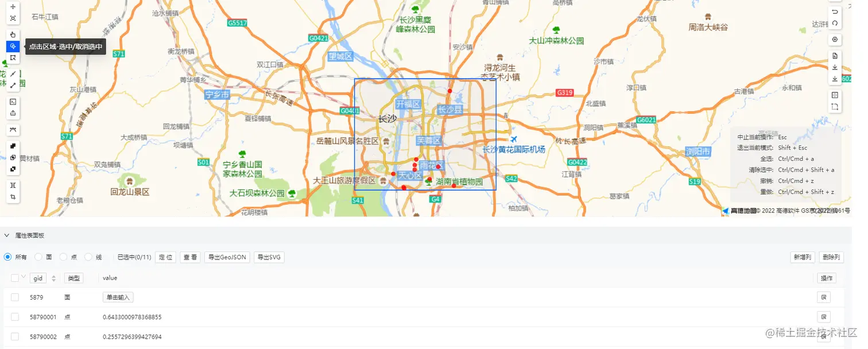868x349 pixels.
Task: Click the checkered squares difference icon
Action: point(13,169)
